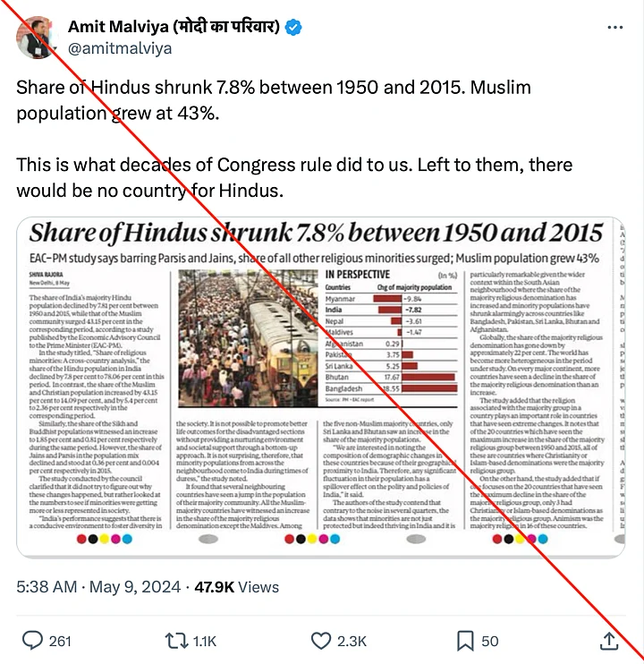Click the repost arrows icon
This screenshot has width=644, height=664.
pos(177,641)
